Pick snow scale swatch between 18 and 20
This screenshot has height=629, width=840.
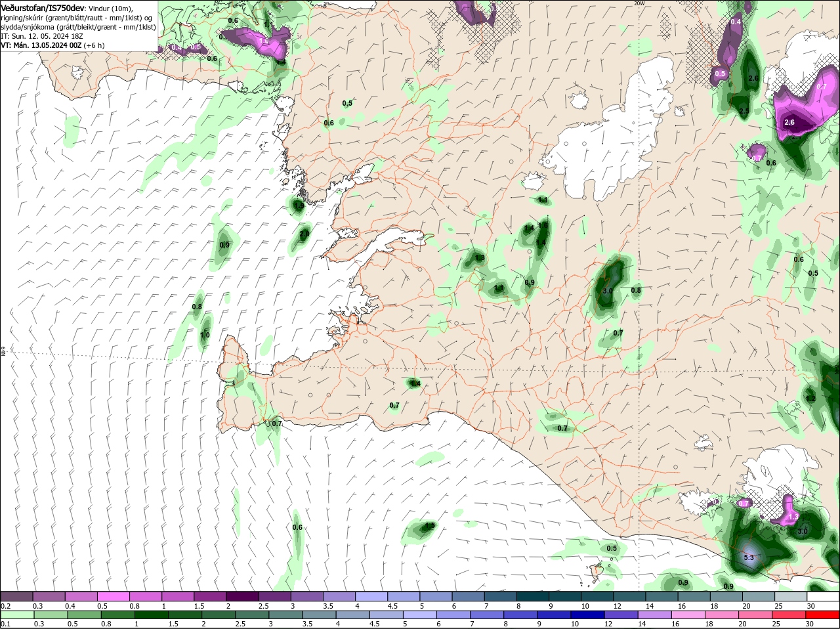click(727, 596)
